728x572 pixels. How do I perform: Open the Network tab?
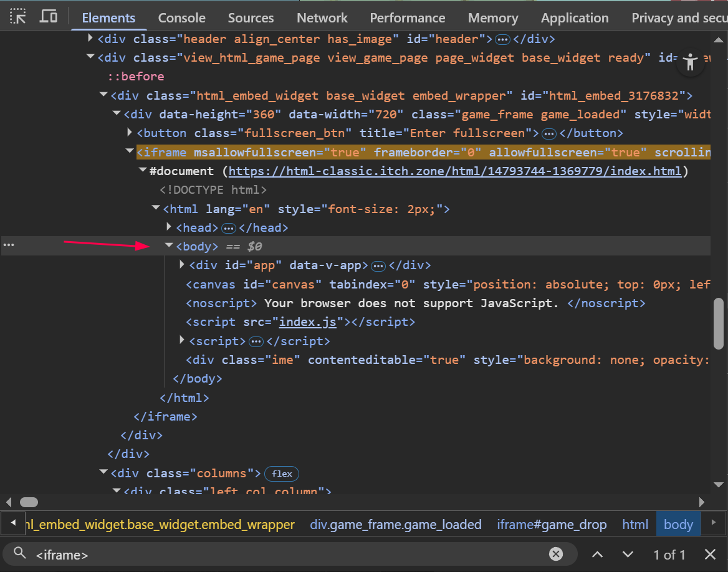point(322,17)
